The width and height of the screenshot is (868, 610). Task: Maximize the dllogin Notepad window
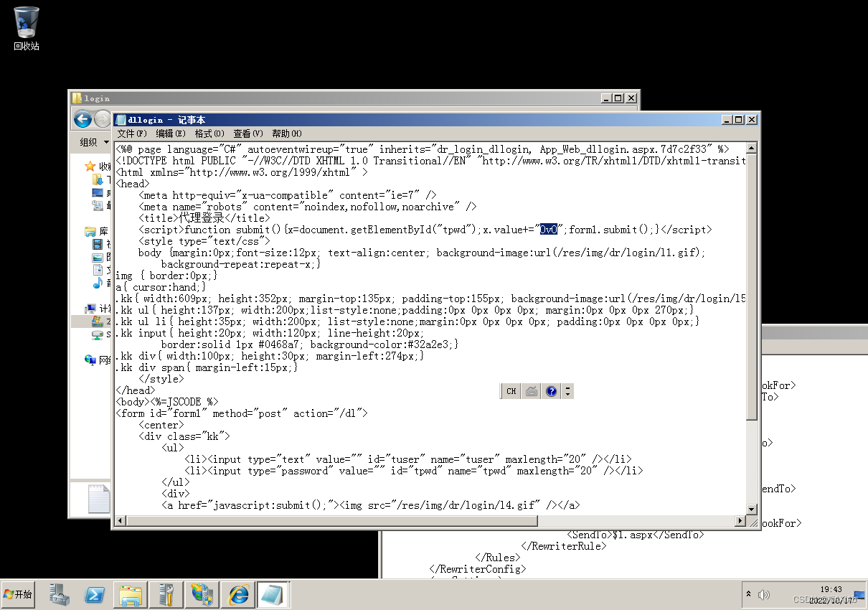[738, 120]
